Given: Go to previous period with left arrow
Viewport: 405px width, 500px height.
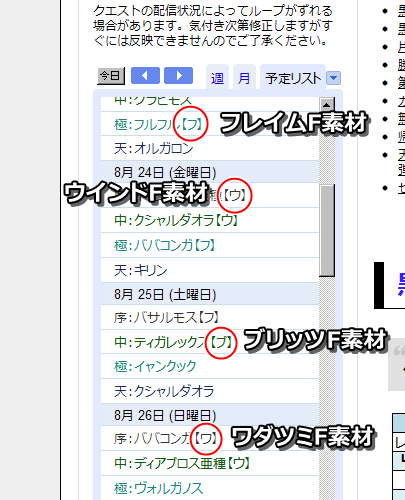Looking at the screenshot, I should coord(145,76).
